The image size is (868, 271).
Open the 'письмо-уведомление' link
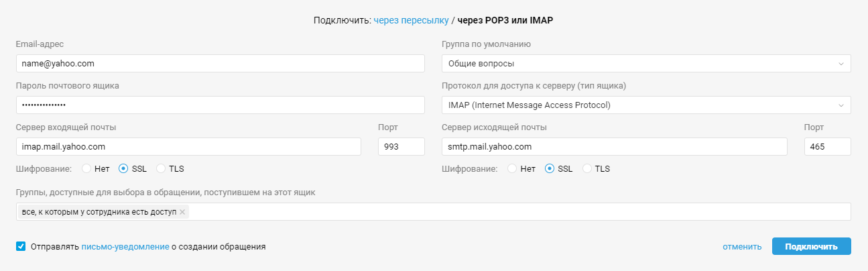[125, 246]
